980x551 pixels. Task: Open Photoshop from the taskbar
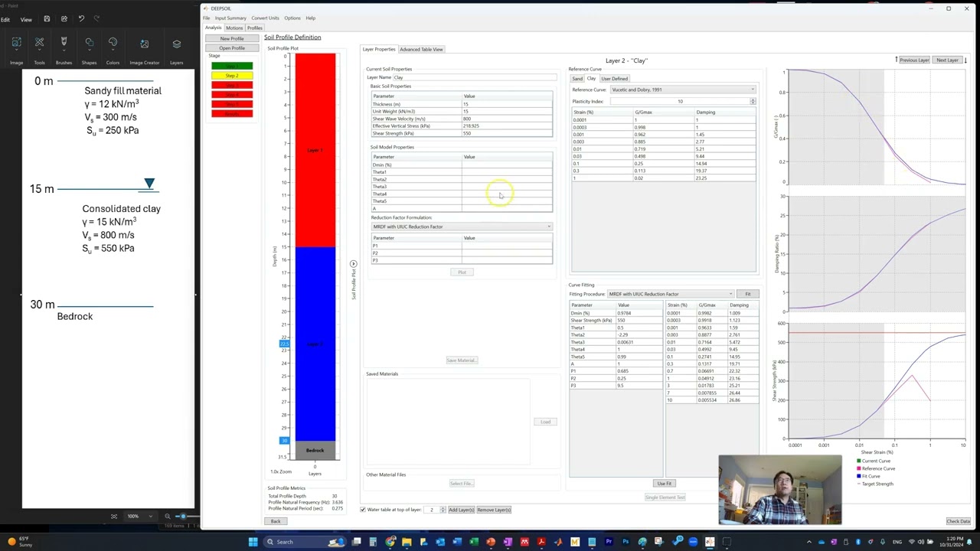pyautogui.click(x=626, y=542)
